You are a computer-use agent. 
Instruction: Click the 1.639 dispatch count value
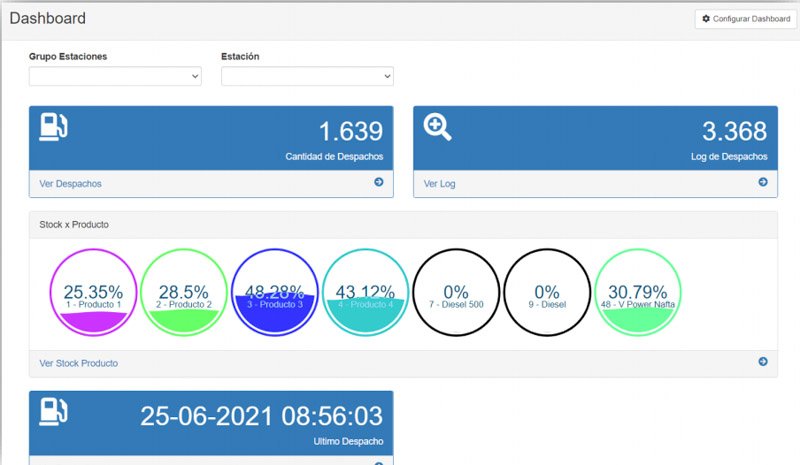click(351, 132)
